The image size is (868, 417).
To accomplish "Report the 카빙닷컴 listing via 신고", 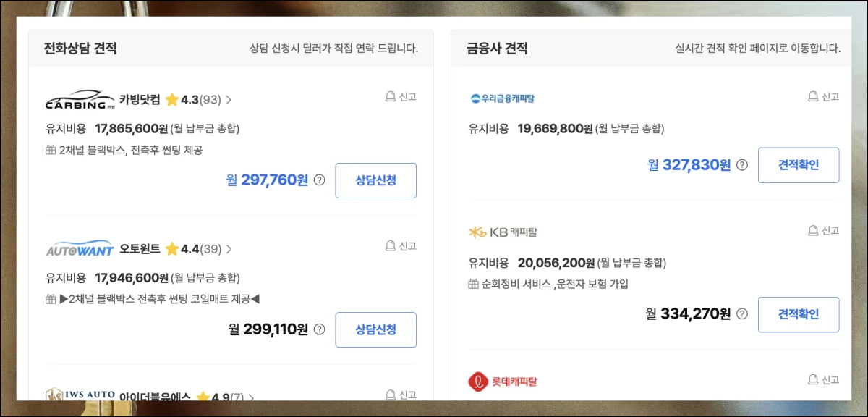I will coord(400,97).
